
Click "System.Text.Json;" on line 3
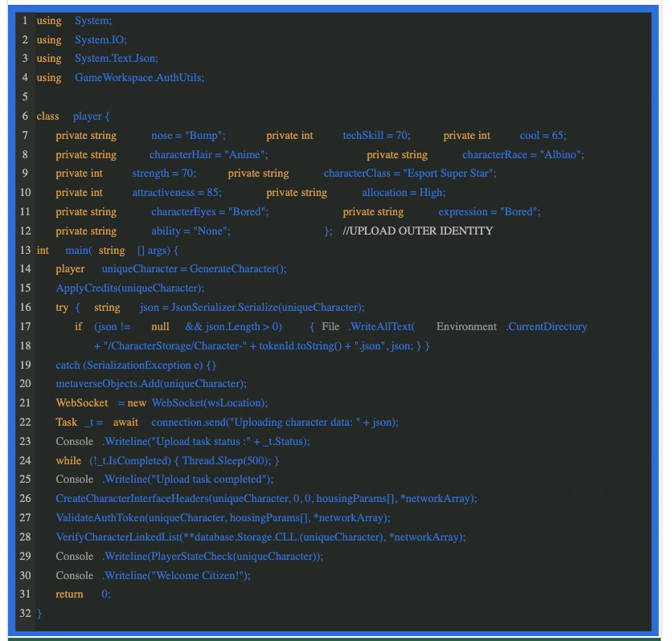coord(117,58)
